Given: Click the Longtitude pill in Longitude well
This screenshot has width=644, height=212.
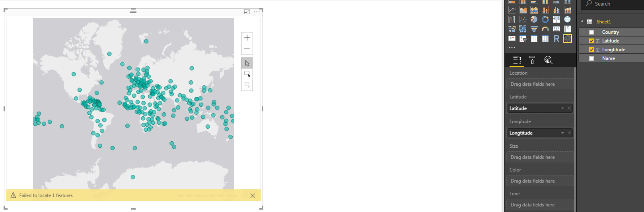Looking at the screenshot, I should [540, 133].
